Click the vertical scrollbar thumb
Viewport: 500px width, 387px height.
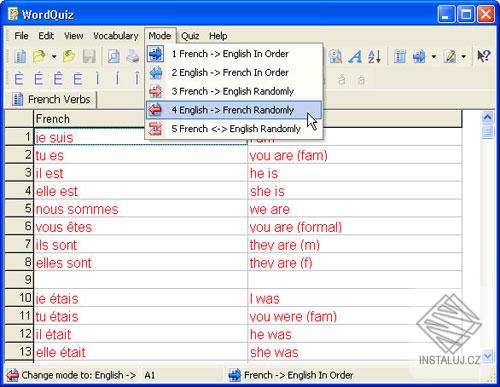tap(488, 131)
